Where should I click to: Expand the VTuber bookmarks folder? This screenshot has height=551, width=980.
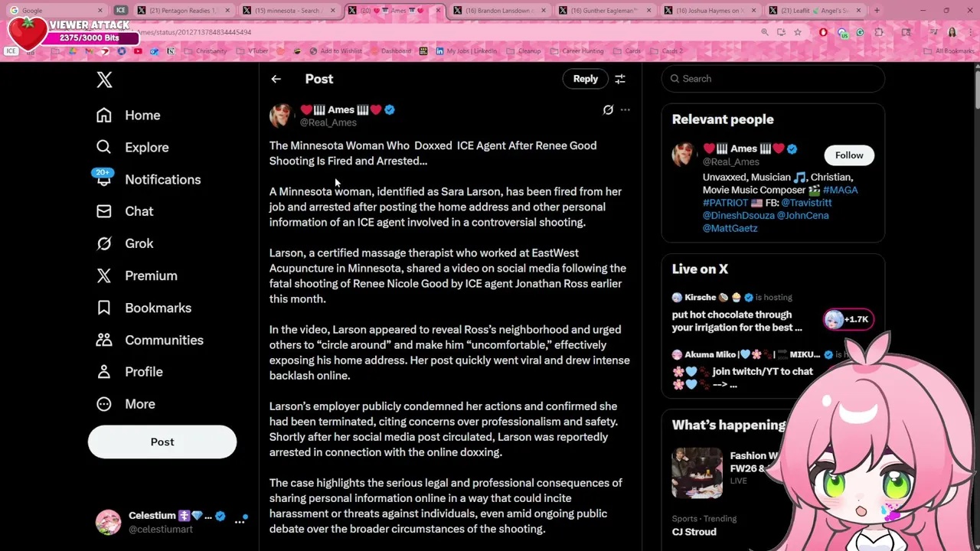click(x=252, y=51)
